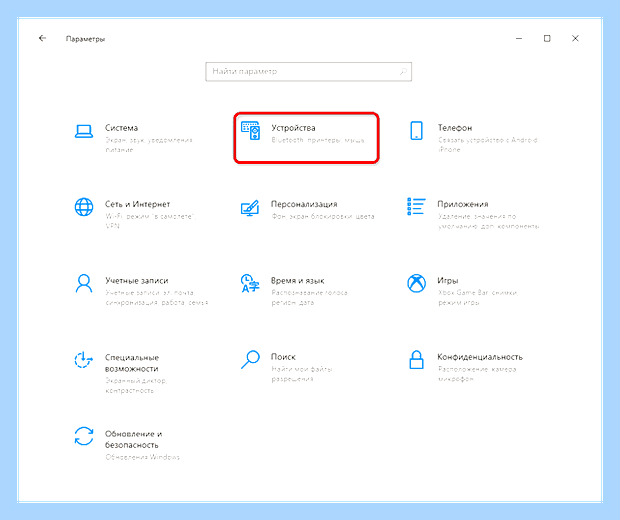Open the Игры Xbox icon
Viewport: 620px width, 520px height.
(x=416, y=284)
